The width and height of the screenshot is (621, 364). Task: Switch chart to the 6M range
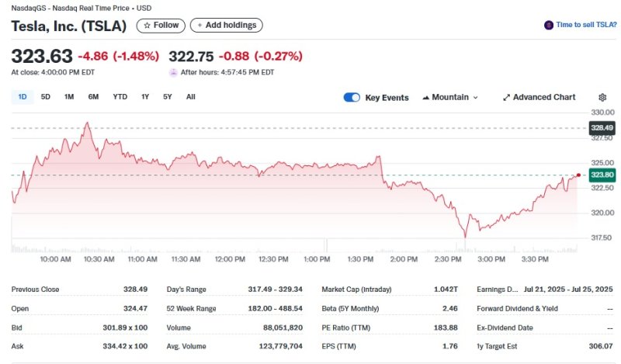click(x=93, y=97)
